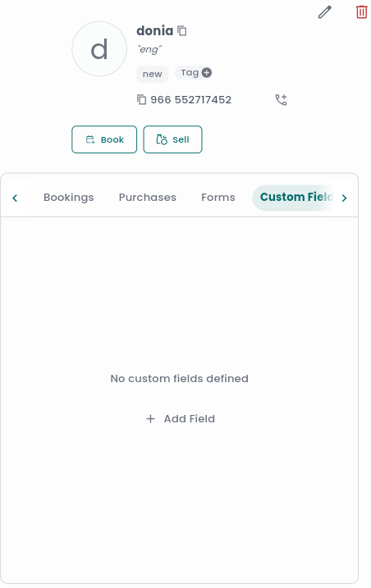Image resolution: width=371 pixels, height=588 pixels.
Task: Click the add phone call icon
Action: 282,100
